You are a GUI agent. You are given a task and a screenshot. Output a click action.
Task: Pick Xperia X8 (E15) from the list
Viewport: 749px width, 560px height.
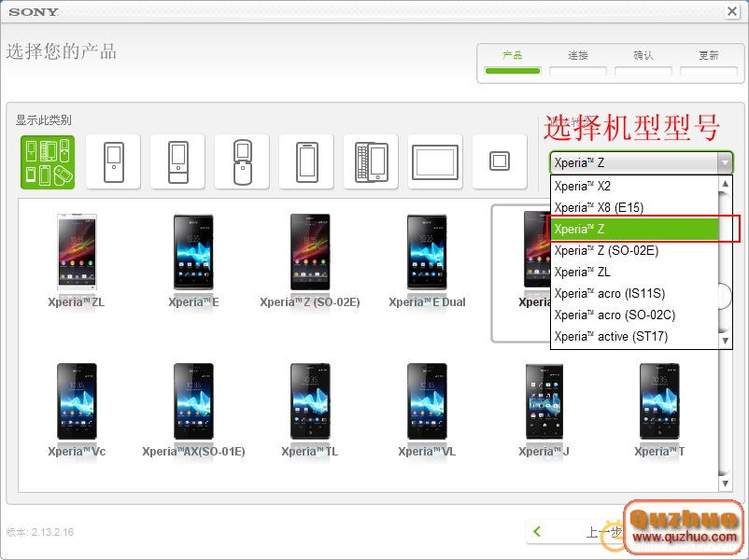point(635,208)
